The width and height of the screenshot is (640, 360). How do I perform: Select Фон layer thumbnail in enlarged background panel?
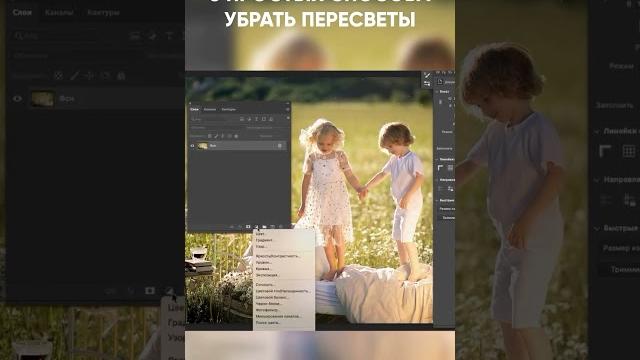pyautogui.click(x=42, y=99)
